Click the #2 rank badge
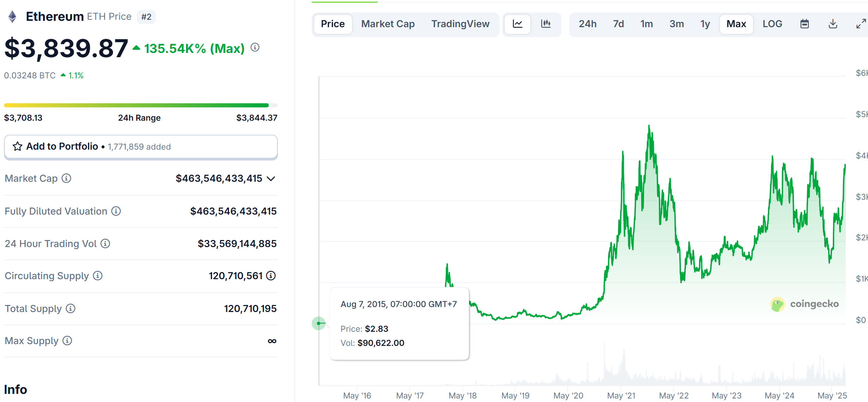Screen dimensions: 868x402 pos(146,17)
